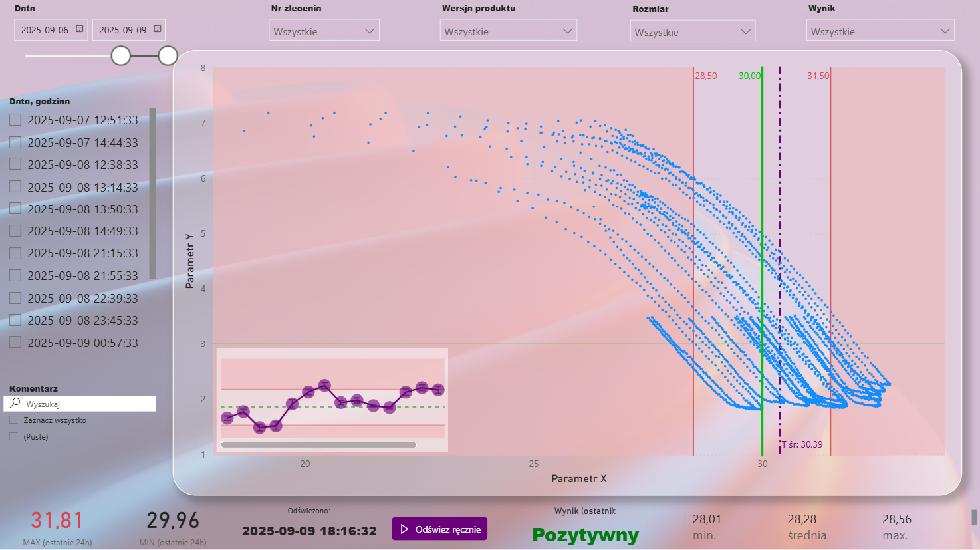Click the left handle of date slider
This screenshot has height=550, width=980.
[121, 56]
